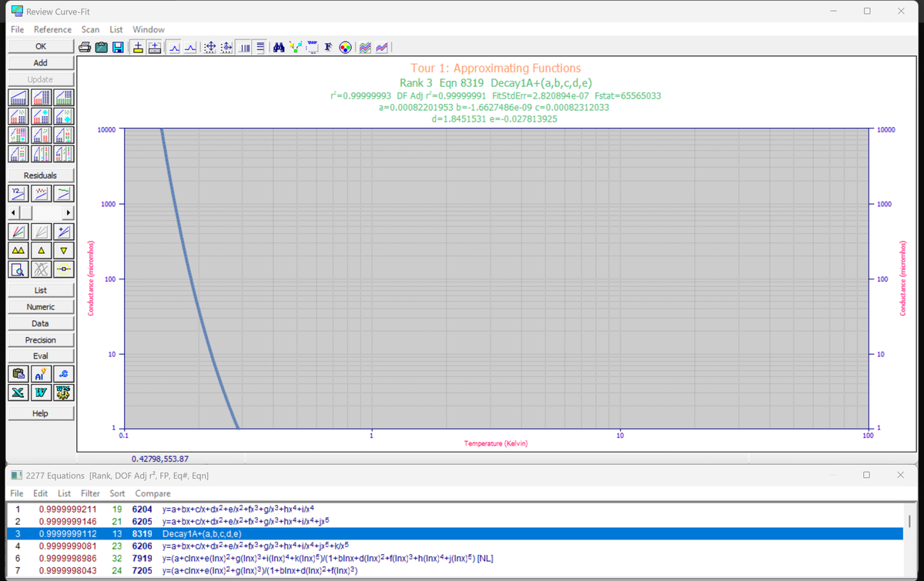The image size is (924, 581).
Task: Click the Precision button
Action: (41, 340)
